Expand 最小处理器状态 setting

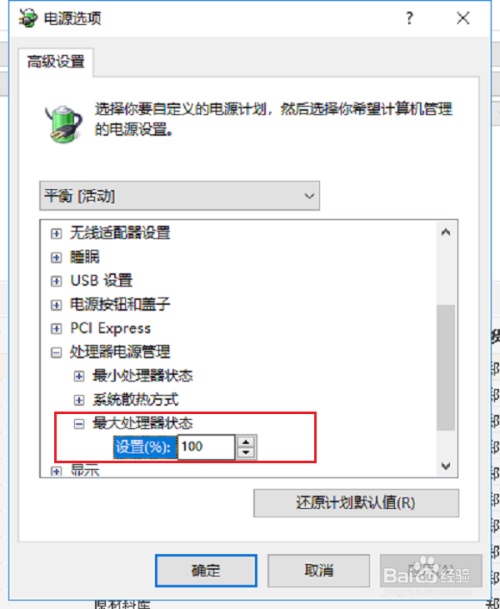click(x=79, y=376)
